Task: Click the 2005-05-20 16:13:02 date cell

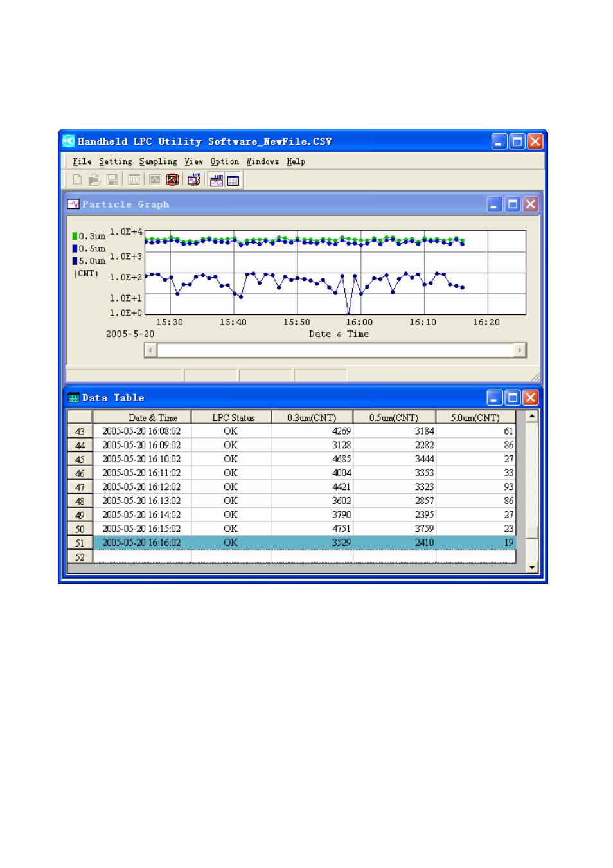Action: point(142,501)
